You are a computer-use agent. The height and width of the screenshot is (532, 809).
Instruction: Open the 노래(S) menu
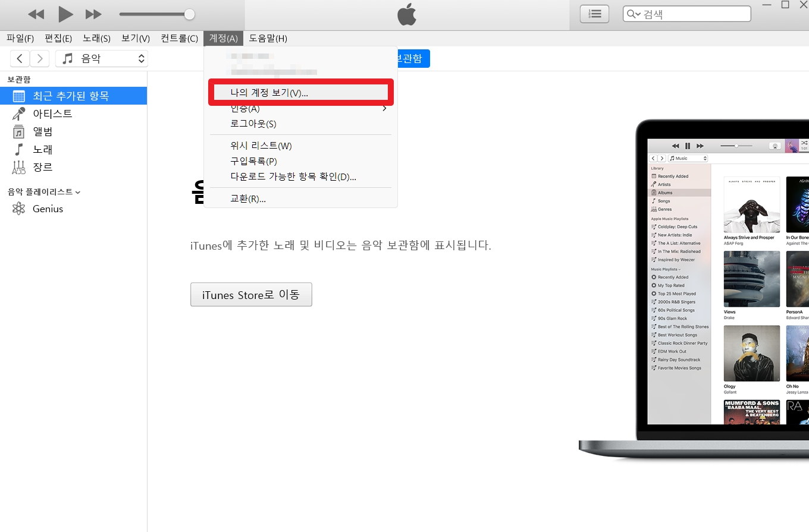[96, 39]
